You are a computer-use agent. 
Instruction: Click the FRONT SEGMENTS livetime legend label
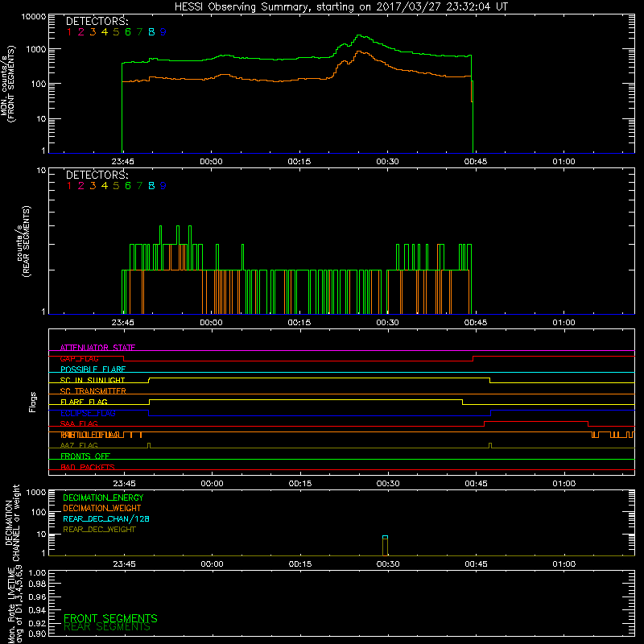110,618
